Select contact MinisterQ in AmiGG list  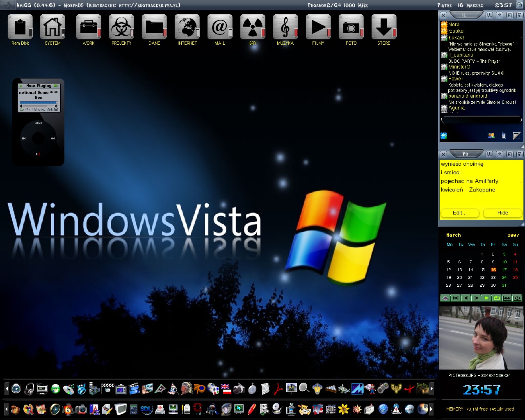459,67
